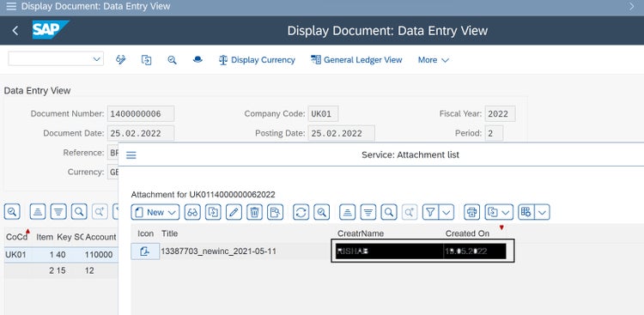Sort attachment list descending

[x=368, y=212]
